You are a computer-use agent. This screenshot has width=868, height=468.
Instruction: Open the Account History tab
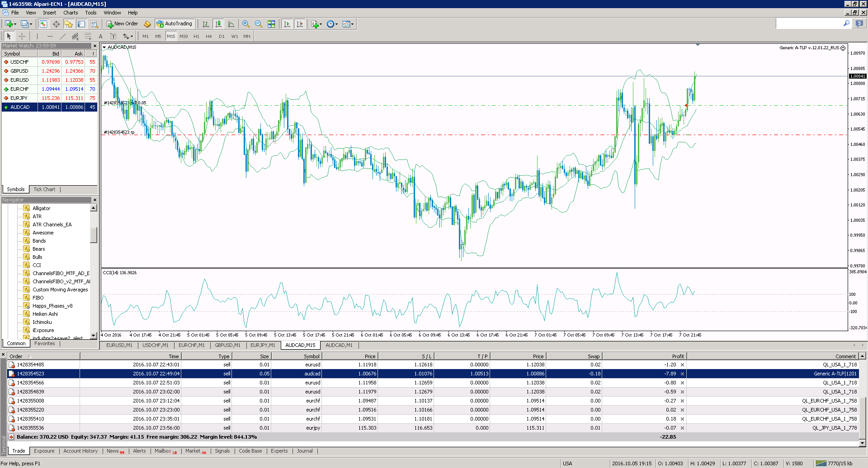pos(80,451)
